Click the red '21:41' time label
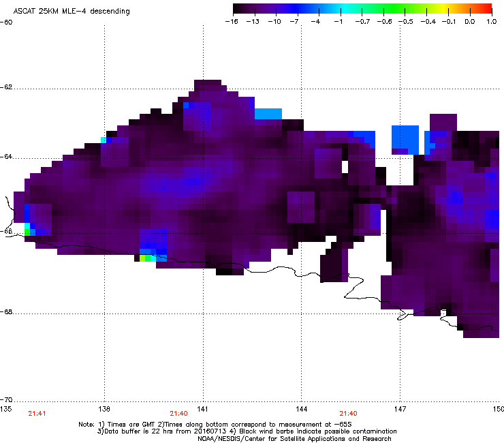 (37, 414)
